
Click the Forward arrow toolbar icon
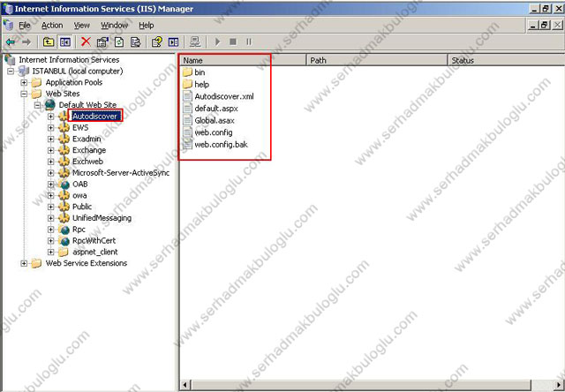pos(26,42)
